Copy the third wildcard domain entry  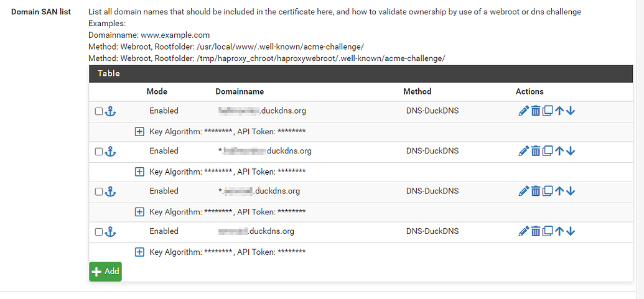point(547,191)
